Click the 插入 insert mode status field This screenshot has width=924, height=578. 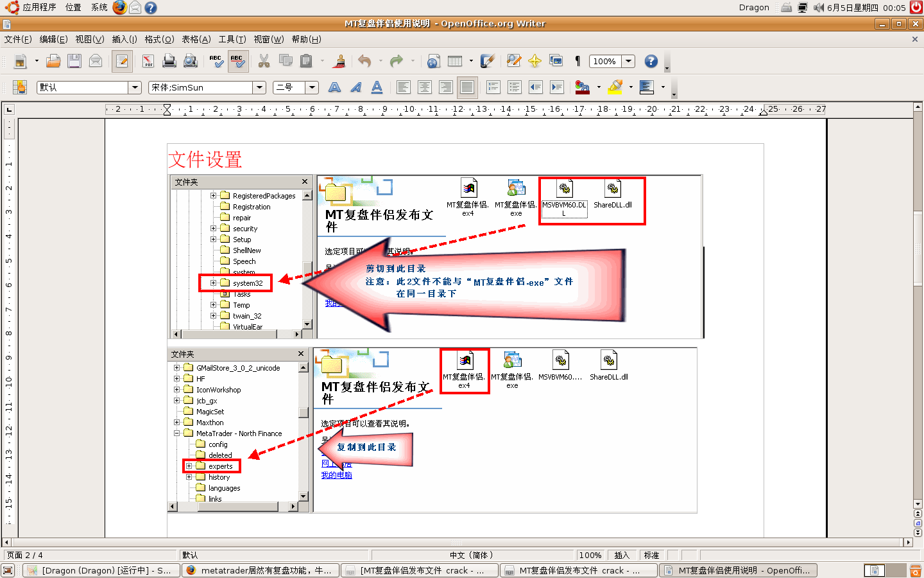click(622, 556)
